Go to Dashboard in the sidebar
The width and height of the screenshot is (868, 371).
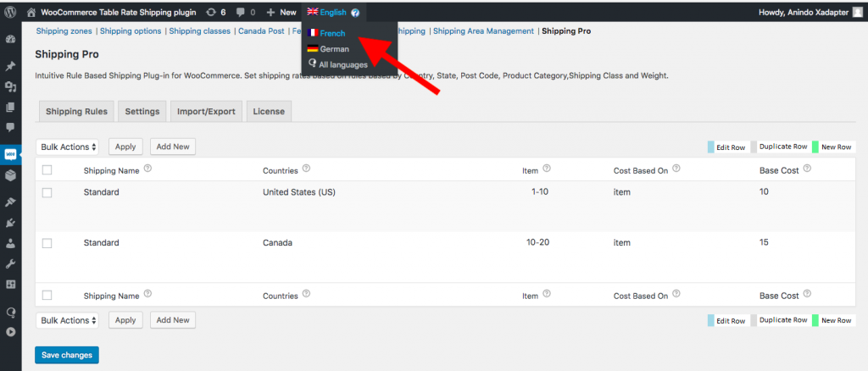click(x=10, y=40)
